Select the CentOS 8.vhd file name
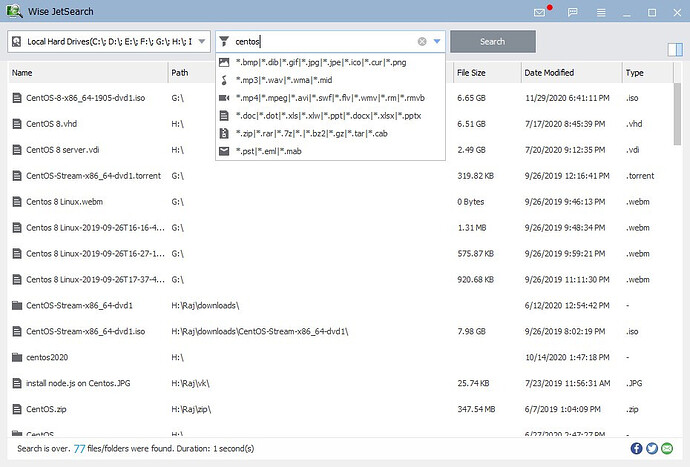This screenshot has height=467, width=690. [51, 124]
